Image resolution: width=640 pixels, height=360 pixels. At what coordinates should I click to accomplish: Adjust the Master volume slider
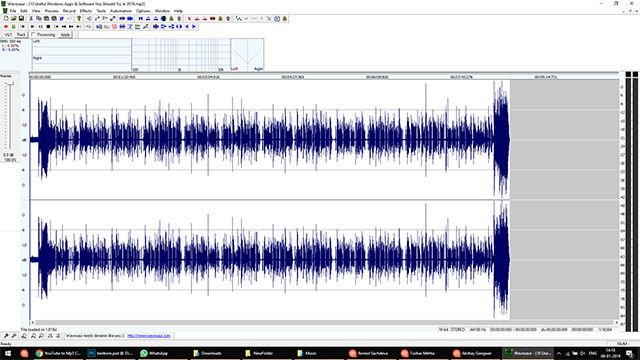(10, 84)
